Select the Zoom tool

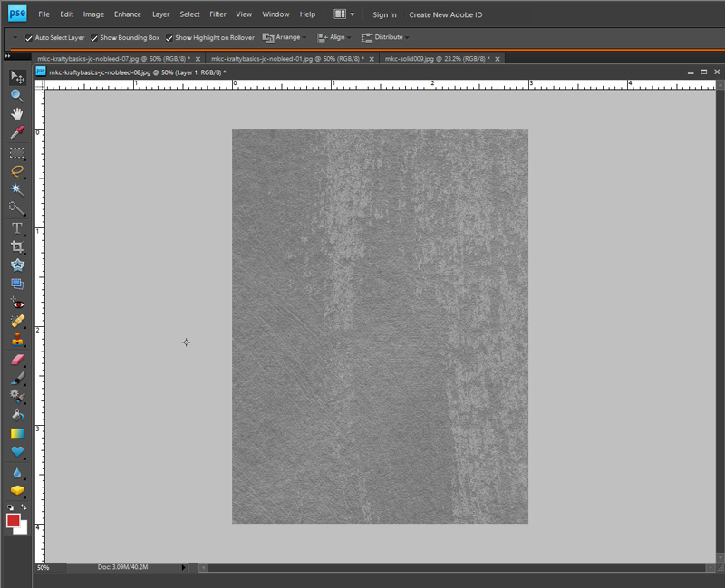17,96
